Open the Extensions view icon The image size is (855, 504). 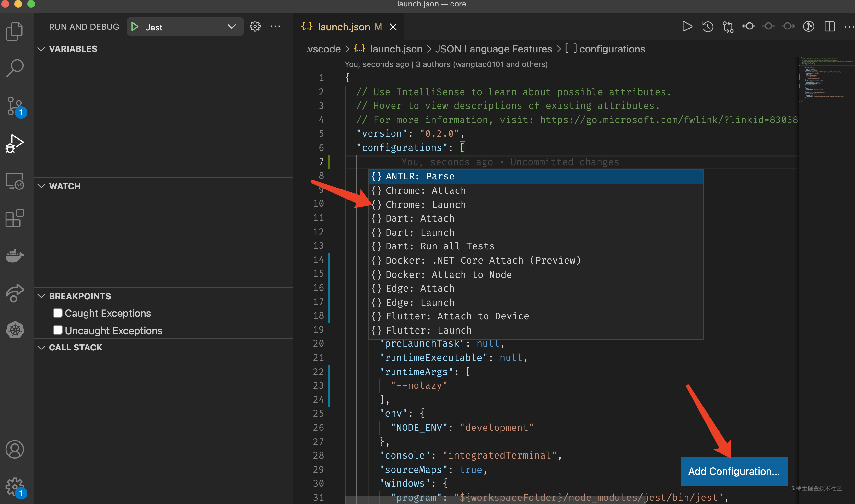[15, 218]
